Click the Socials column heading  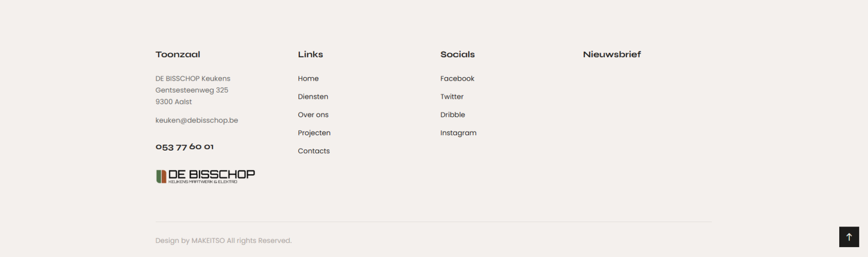click(x=457, y=54)
